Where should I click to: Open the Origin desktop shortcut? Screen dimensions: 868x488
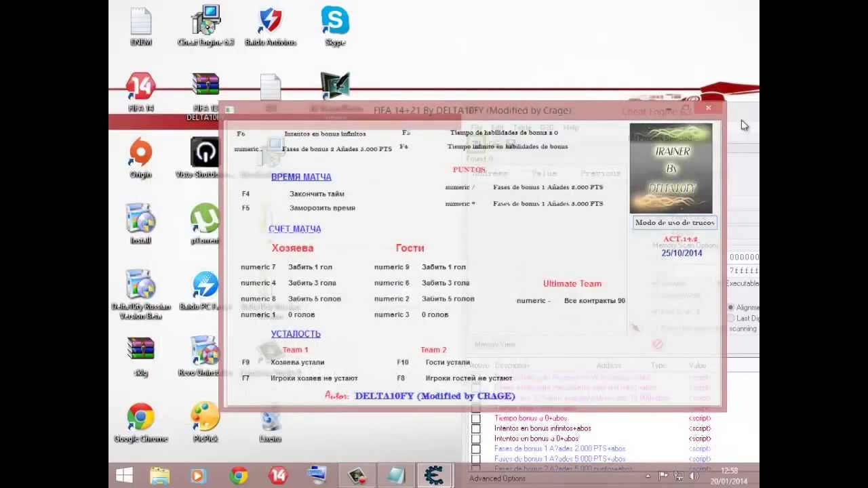(141, 157)
